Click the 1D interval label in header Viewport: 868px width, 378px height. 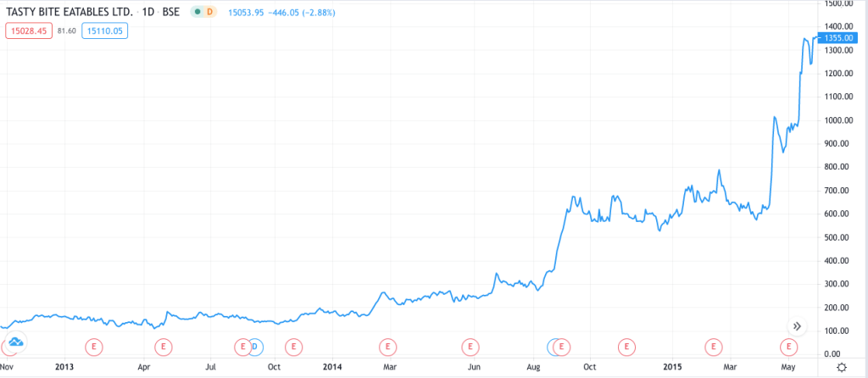click(151, 14)
